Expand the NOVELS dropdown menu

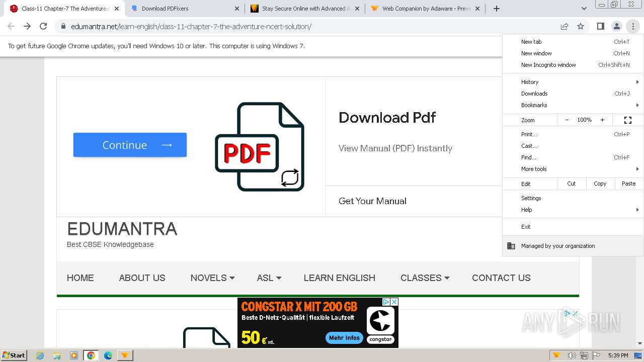212,278
